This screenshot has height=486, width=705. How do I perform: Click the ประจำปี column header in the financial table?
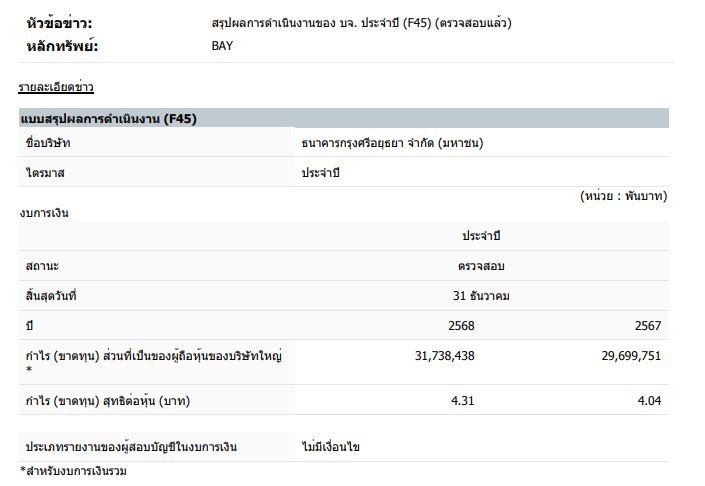481,236
